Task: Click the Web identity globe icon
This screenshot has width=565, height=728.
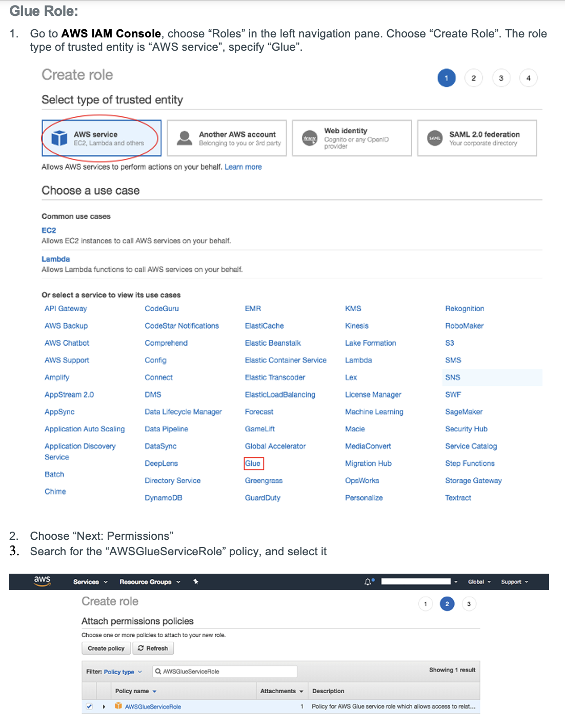Action: point(310,138)
